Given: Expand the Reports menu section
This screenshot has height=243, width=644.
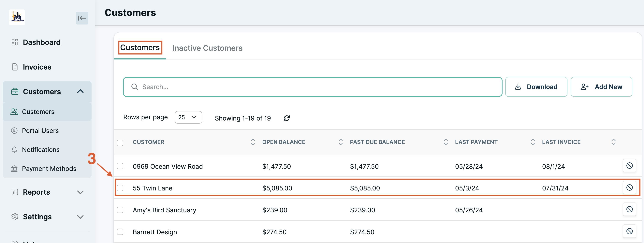Looking at the screenshot, I should coord(47,192).
